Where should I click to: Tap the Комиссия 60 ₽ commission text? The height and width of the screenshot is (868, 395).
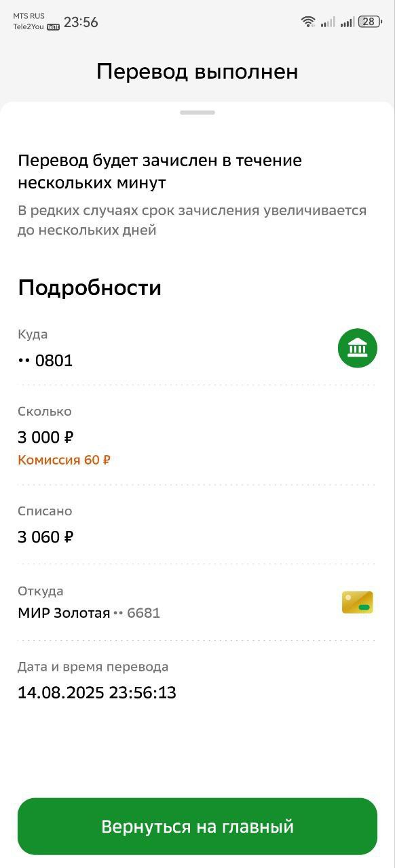(64, 460)
